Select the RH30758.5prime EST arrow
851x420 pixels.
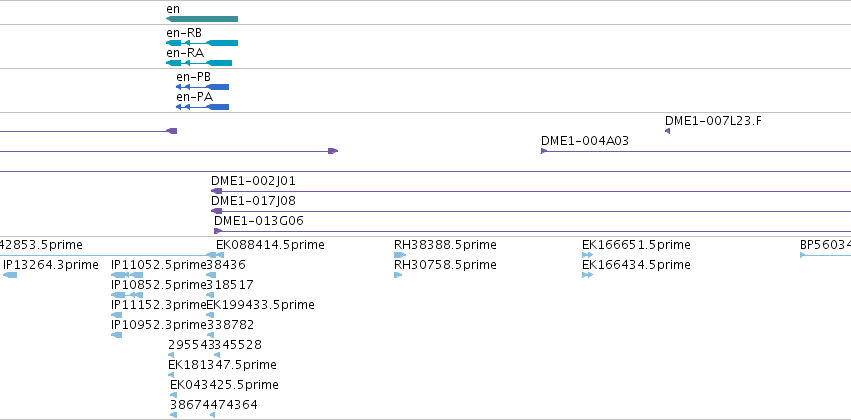click(398, 275)
